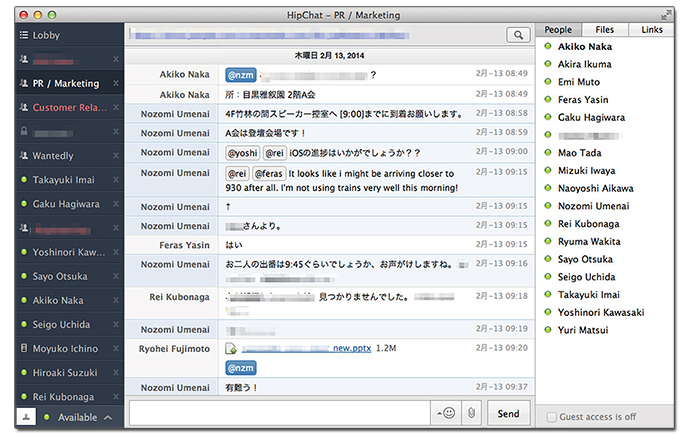Toggle the Guest access checkbox

[x=551, y=417]
